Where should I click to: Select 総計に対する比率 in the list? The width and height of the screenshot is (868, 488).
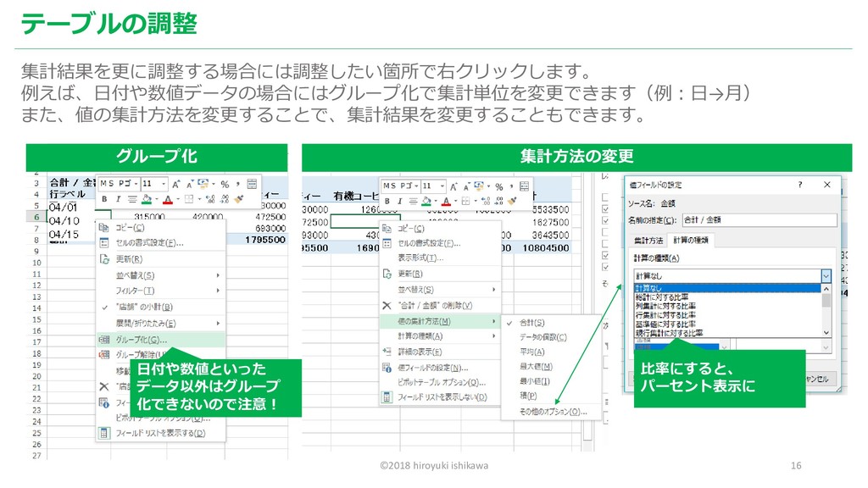[726, 297]
